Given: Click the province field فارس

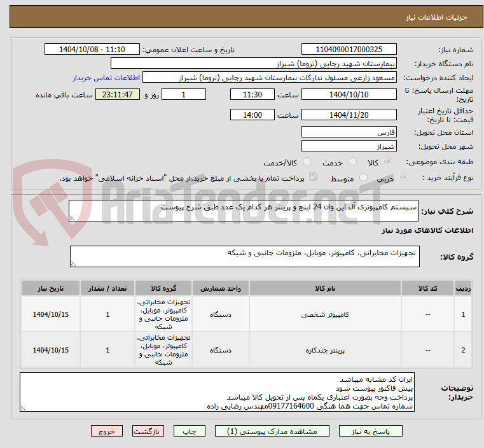Looking at the screenshot, I should point(349,132).
